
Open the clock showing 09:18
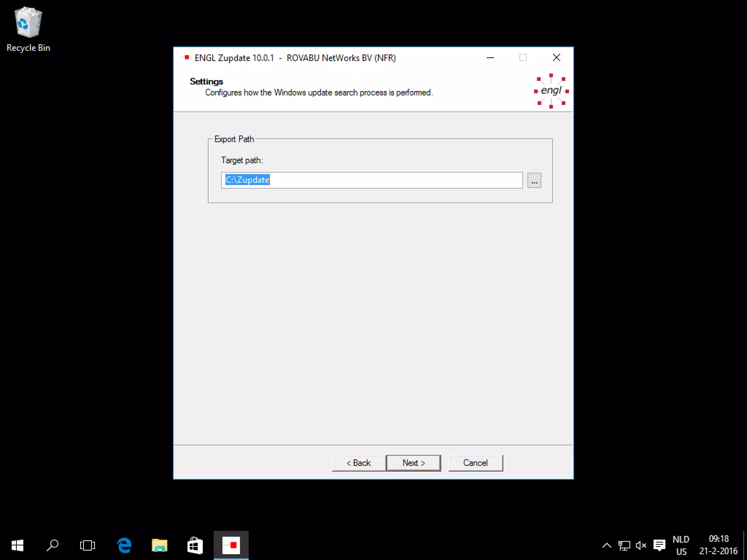[x=719, y=545]
